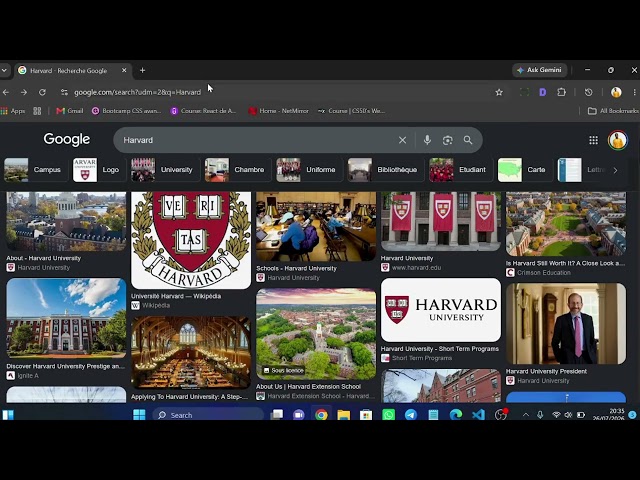
Task: Click the Harvard search input field
Action: 257,140
